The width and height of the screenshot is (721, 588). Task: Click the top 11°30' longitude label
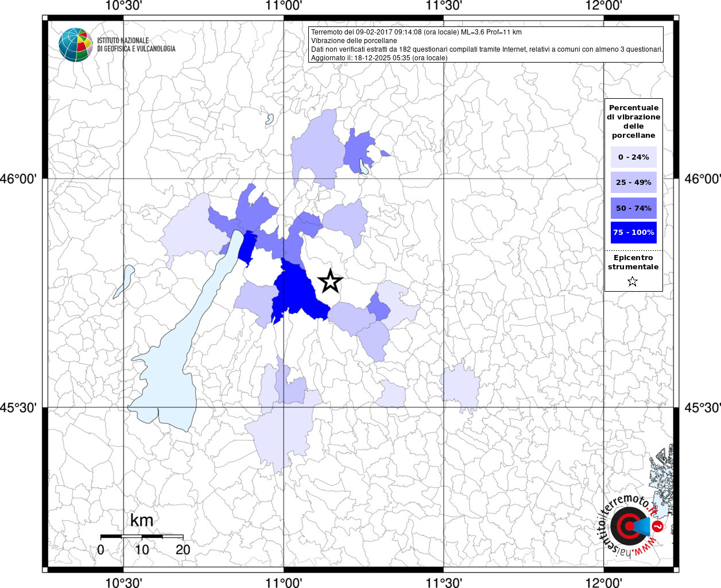[444, 6]
